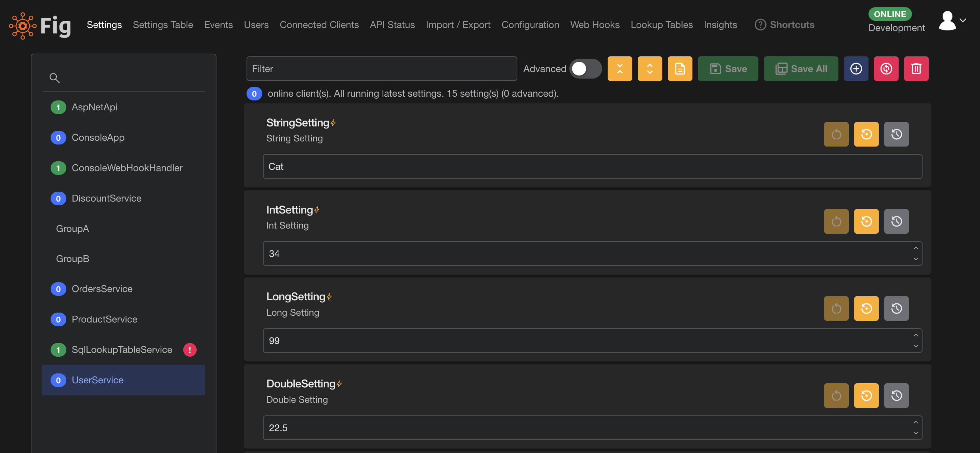Viewport: 980px width, 453px height.
Task: Open the Web Hooks page
Action: [595, 25]
